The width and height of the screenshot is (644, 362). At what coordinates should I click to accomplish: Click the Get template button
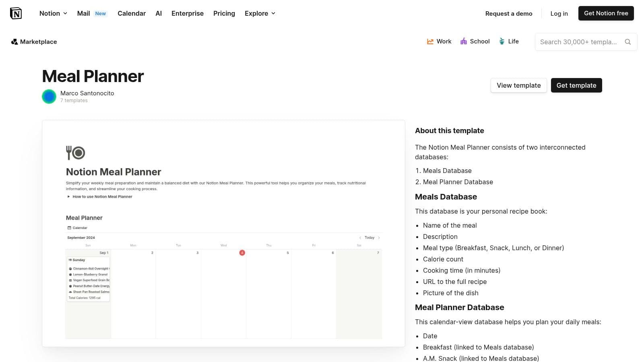[576, 85]
